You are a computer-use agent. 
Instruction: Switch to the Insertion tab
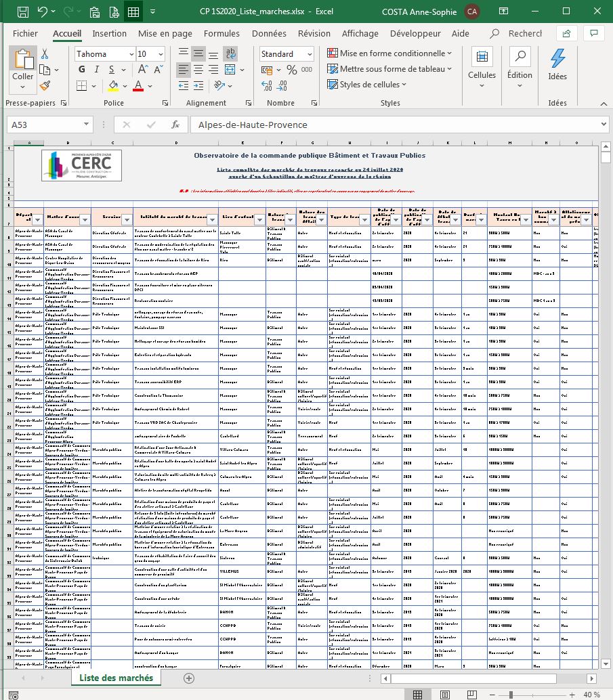[x=110, y=33]
